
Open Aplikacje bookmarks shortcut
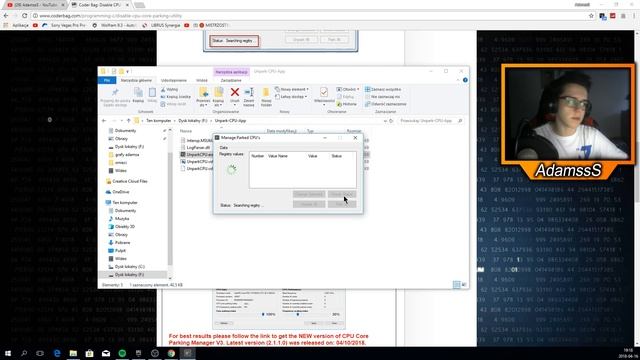(x=17, y=25)
